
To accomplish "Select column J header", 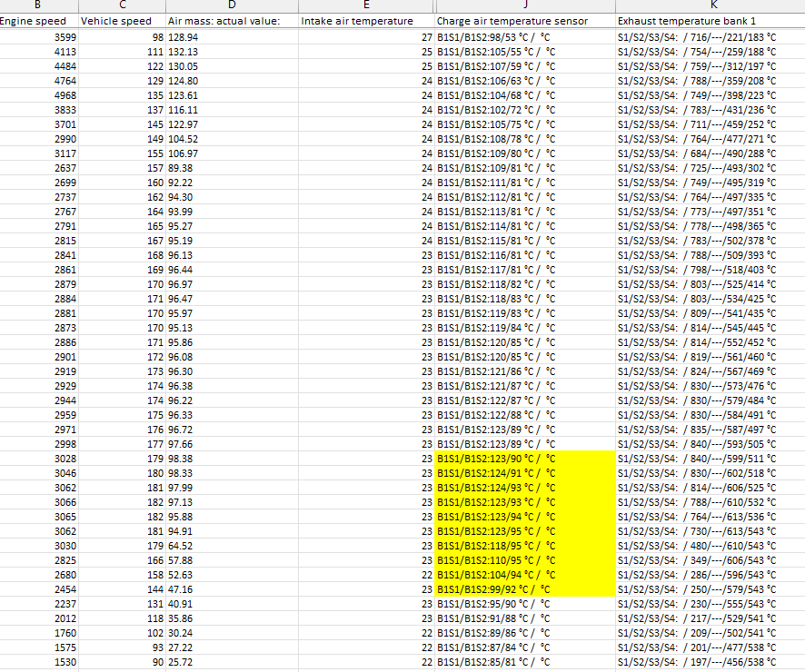I will (525, 5).
